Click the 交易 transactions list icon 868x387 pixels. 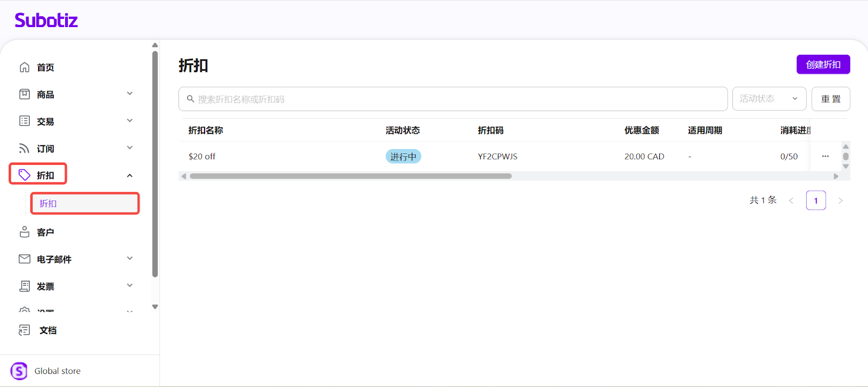24,121
